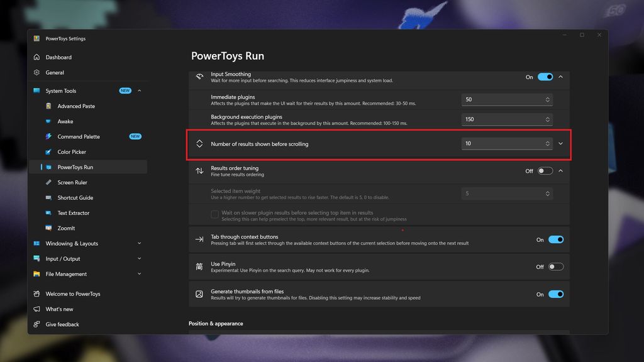644x362 pixels.
Task: Click the Advanced Paste sidebar icon
Action: tap(48, 106)
